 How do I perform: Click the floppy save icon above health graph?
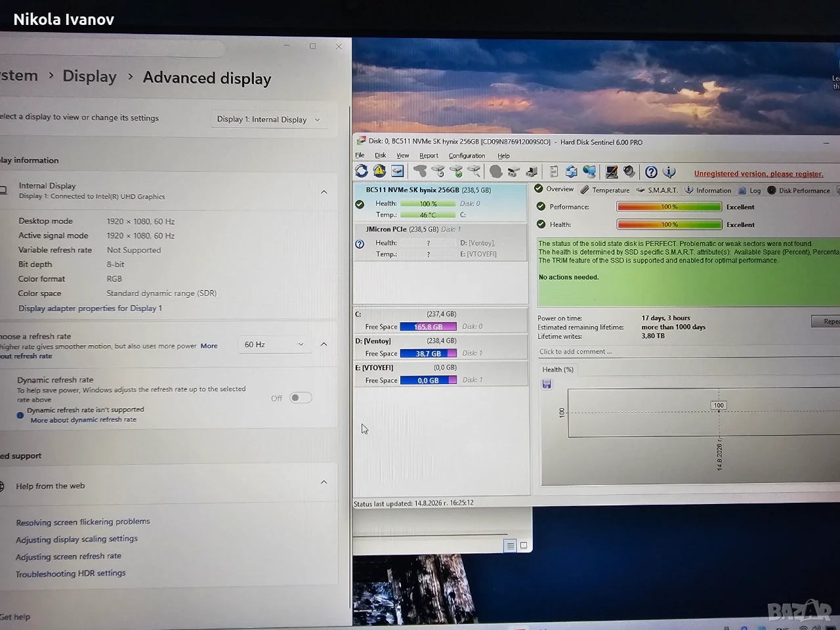pyautogui.click(x=547, y=385)
